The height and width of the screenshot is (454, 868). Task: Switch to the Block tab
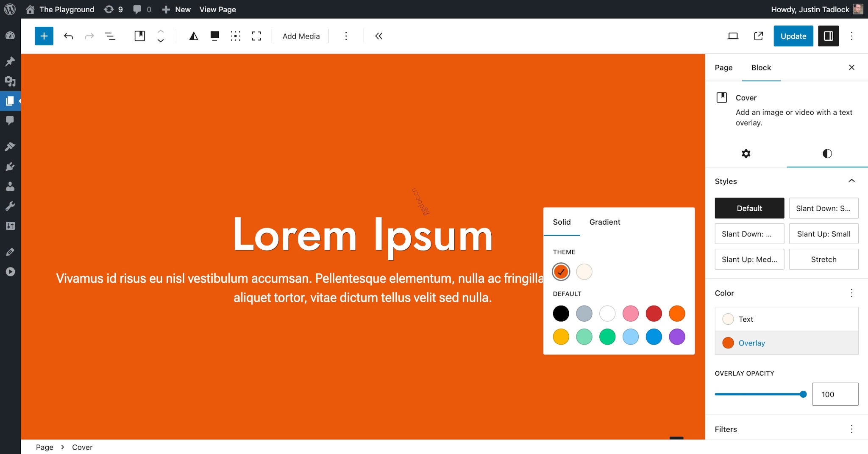tap(761, 67)
